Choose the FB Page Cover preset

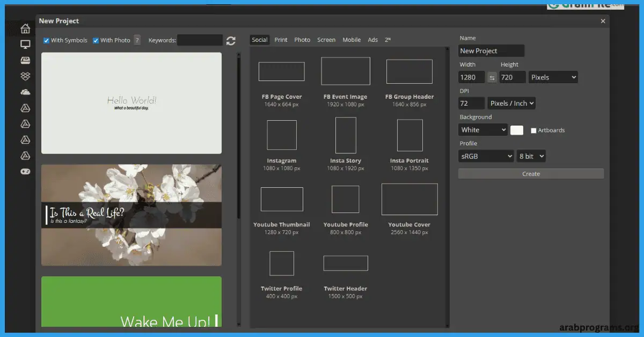282,82
